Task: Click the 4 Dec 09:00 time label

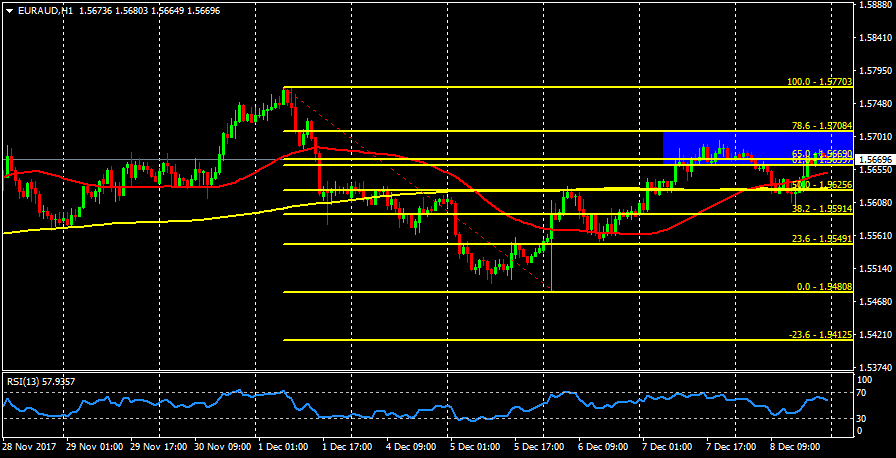Action: coord(412,446)
